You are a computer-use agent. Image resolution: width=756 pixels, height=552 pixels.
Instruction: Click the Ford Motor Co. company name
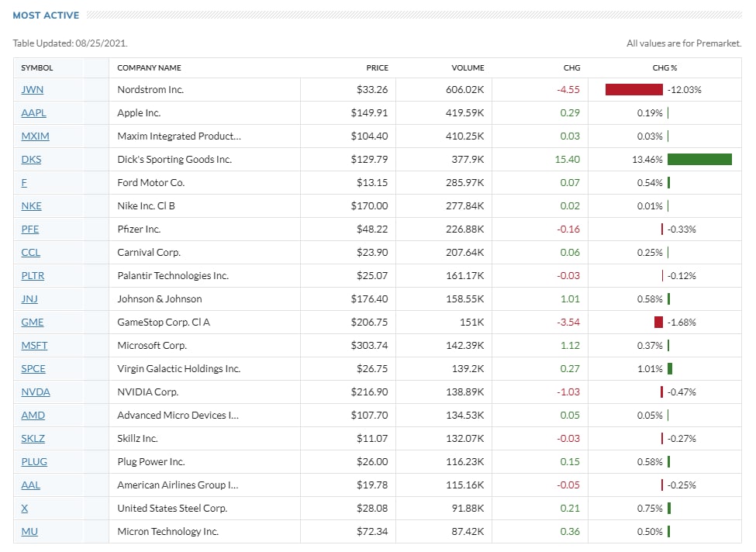click(151, 183)
